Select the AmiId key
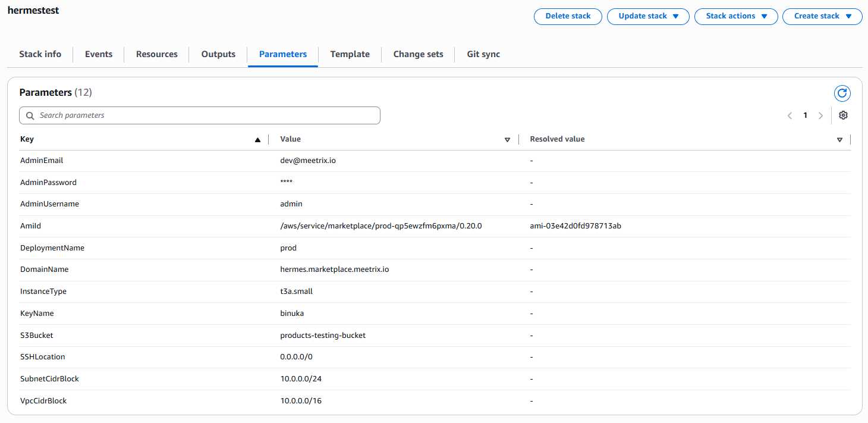 tap(30, 226)
